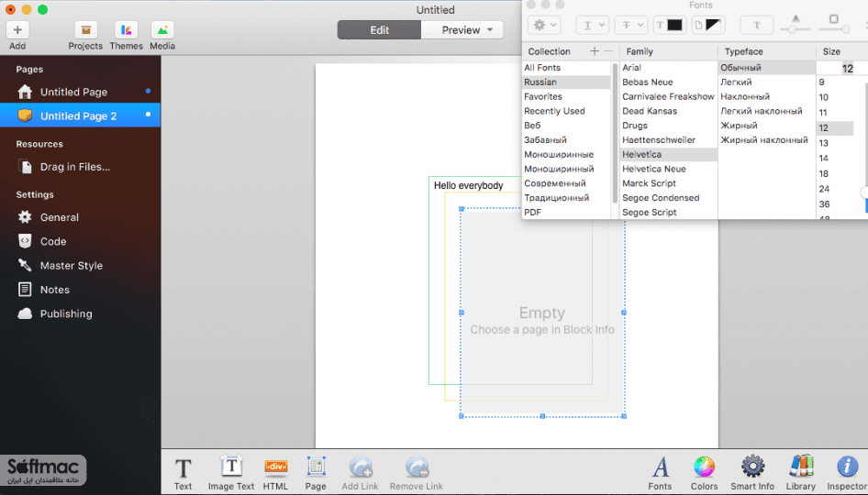The width and height of the screenshot is (868, 495).
Task: Select Untitled Page in Pages list
Action: click(73, 92)
